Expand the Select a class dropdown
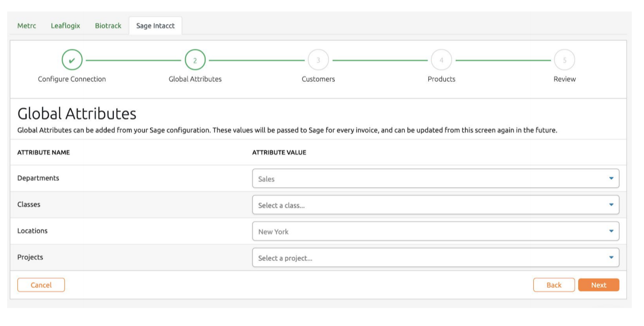 click(429, 205)
